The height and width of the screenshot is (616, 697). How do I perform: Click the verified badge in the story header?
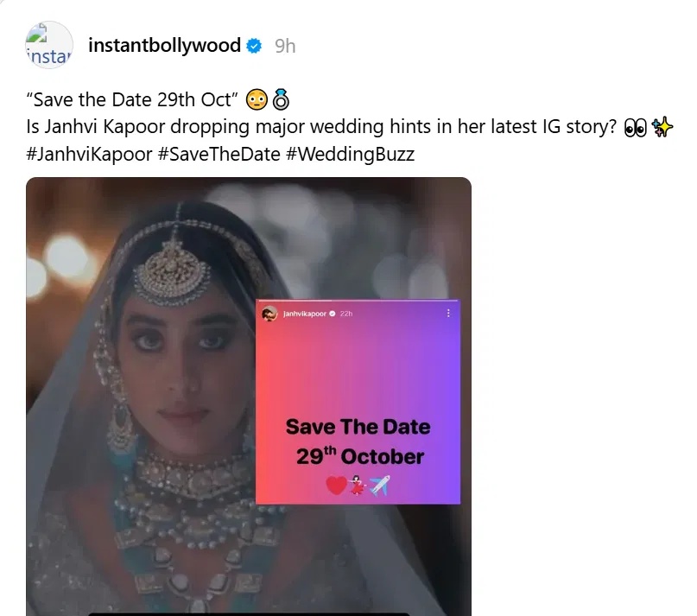click(x=334, y=313)
